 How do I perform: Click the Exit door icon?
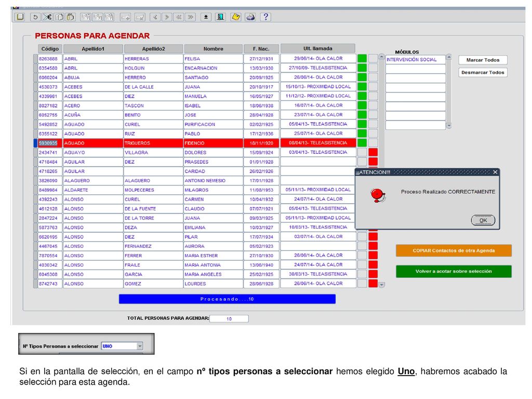[220, 17]
